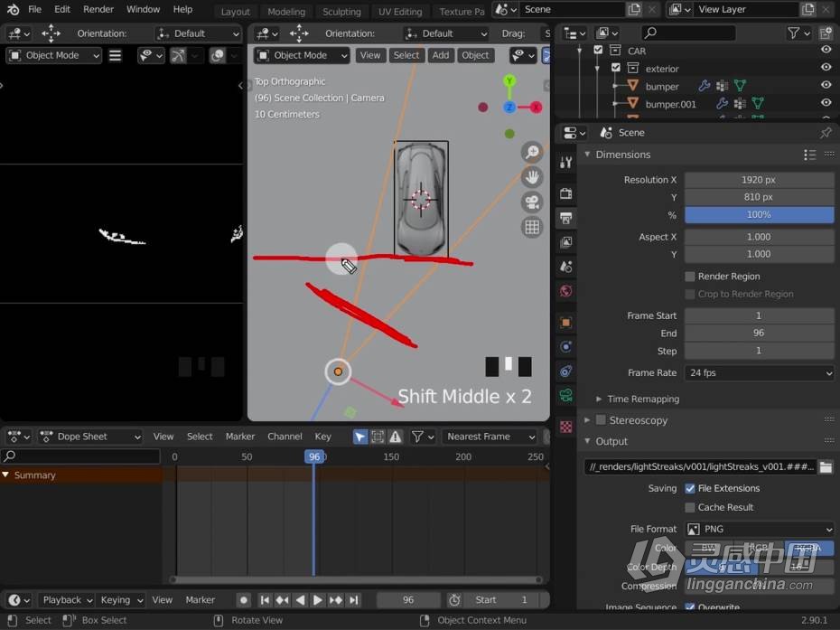Open the Nearest Frame snapping dropdown
The height and width of the screenshot is (630, 840).
click(490, 437)
